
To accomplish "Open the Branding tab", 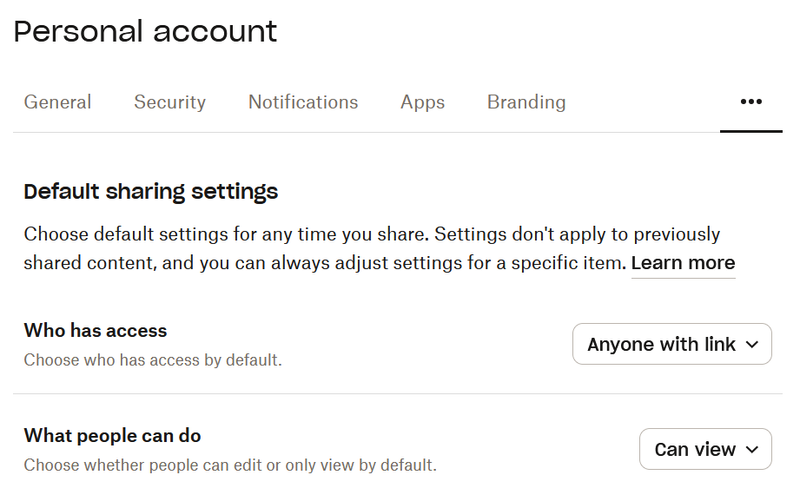I will pyautogui.click(x=526, y=102).
